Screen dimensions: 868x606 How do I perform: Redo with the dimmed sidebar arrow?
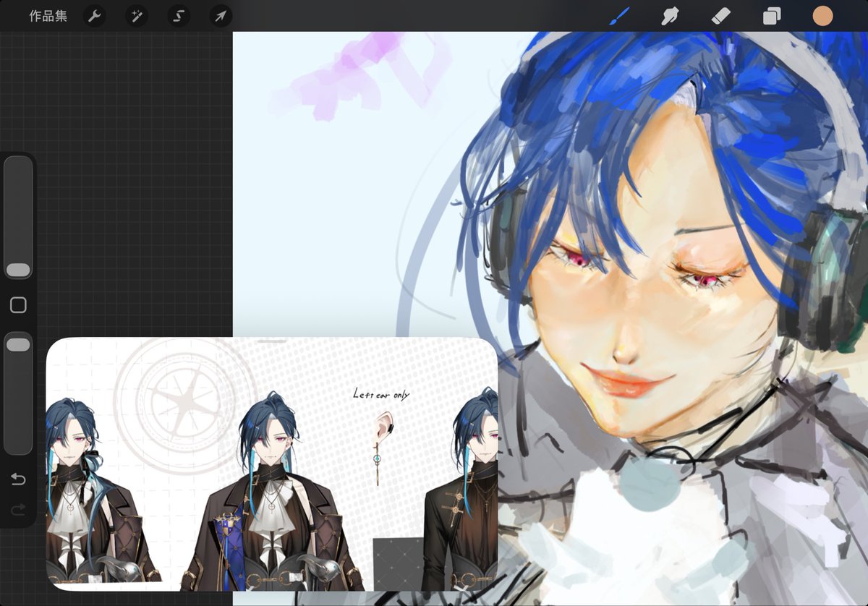[18, 510]
